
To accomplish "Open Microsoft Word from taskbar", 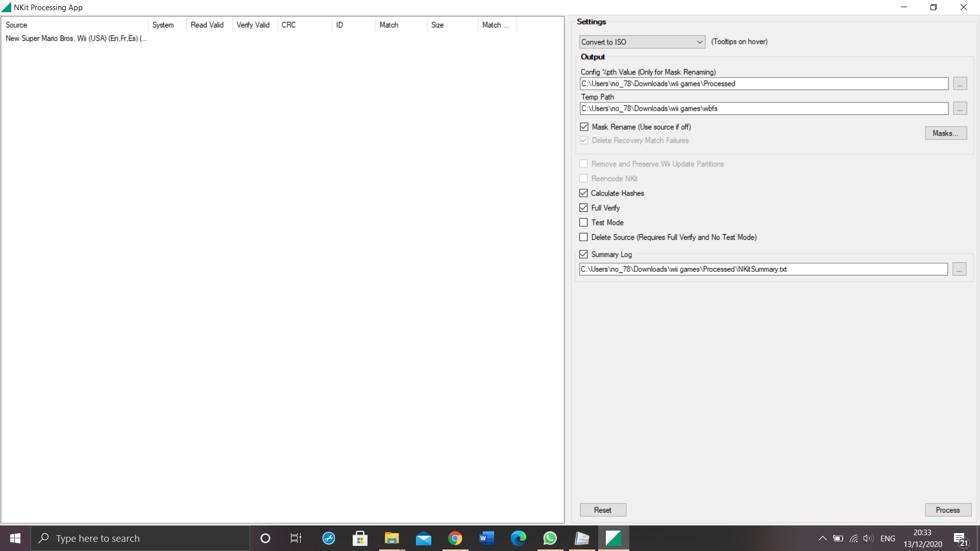I will pos(486,538).
